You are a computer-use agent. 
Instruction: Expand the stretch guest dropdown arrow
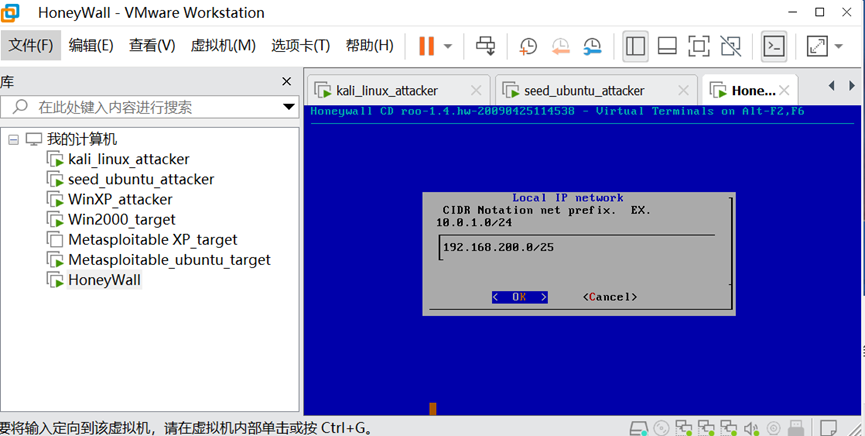(839, 46)
